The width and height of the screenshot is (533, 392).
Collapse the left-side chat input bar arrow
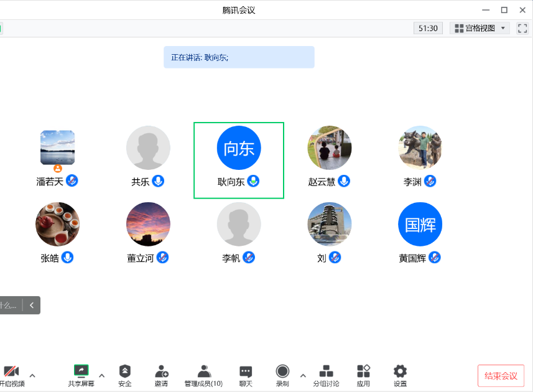point(32,305)
